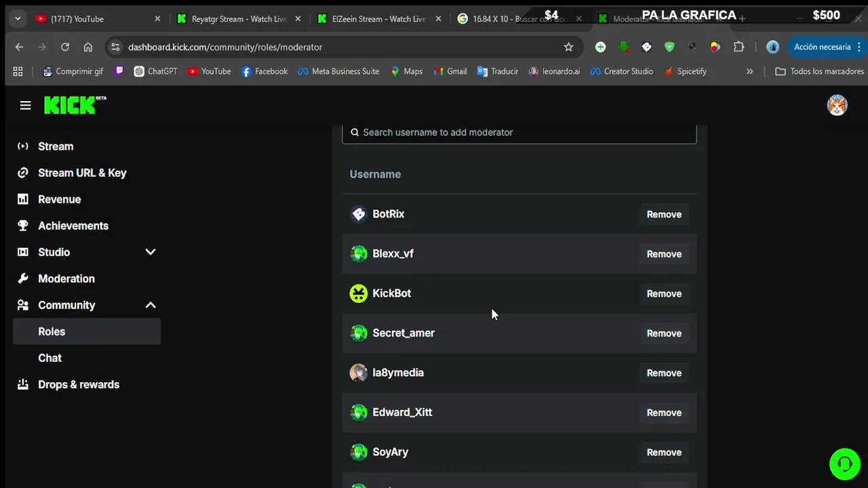Collapse the Community sidebar section

pos(151,305)
